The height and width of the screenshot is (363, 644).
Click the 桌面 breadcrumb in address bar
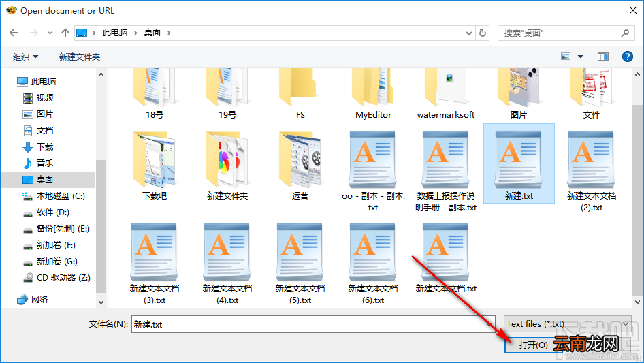[x=152, y=33]
